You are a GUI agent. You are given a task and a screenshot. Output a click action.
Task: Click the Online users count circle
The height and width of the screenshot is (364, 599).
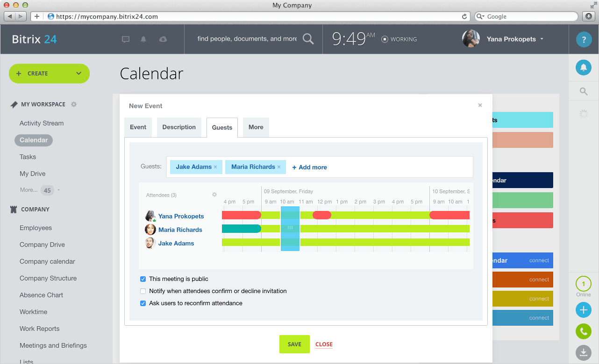pyautogui.click(x=584, y=284)
